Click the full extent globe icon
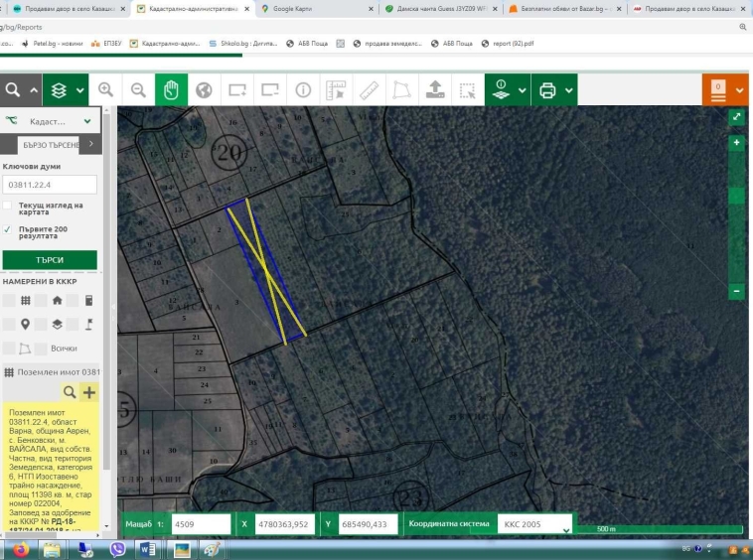 point(204,89)
